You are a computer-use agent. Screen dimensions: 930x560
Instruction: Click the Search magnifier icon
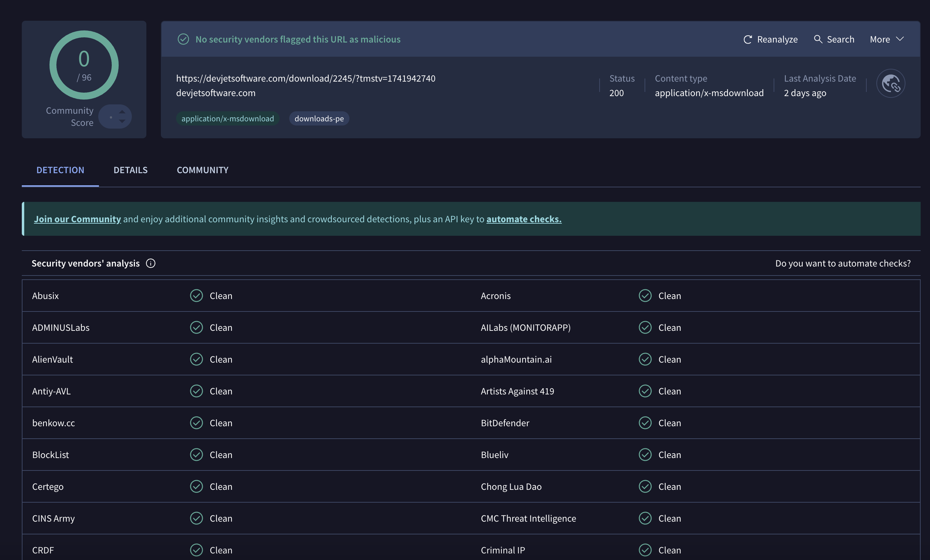[x=818, y=39]
